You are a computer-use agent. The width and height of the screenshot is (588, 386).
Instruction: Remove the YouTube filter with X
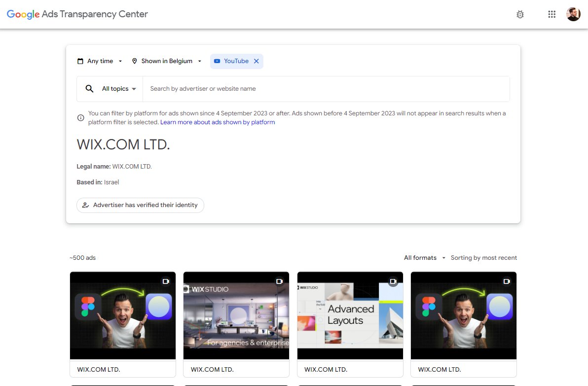(x=257, y=61)
